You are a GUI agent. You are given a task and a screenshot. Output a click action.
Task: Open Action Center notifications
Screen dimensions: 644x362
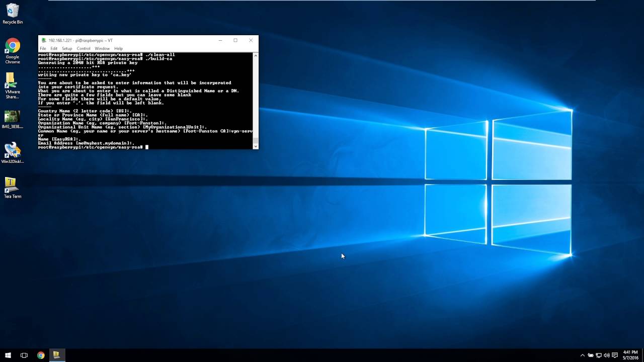615,355
